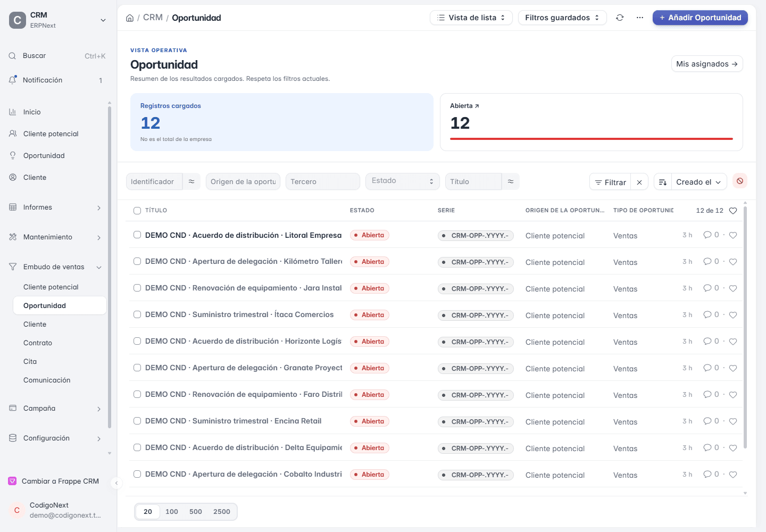766x532 pixels.
Task: Open Cliente potencial under Embudo de ventas
Action: tap(51, 287)
